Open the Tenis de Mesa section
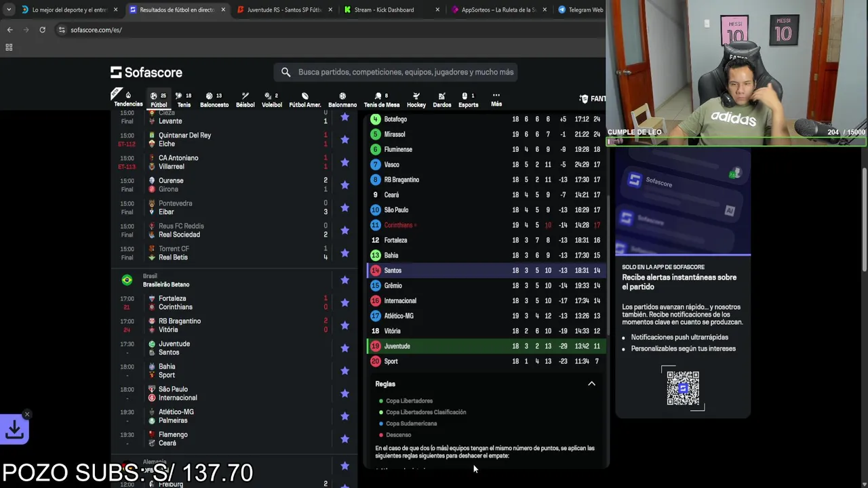868x488 pixels. coord(382,100)
